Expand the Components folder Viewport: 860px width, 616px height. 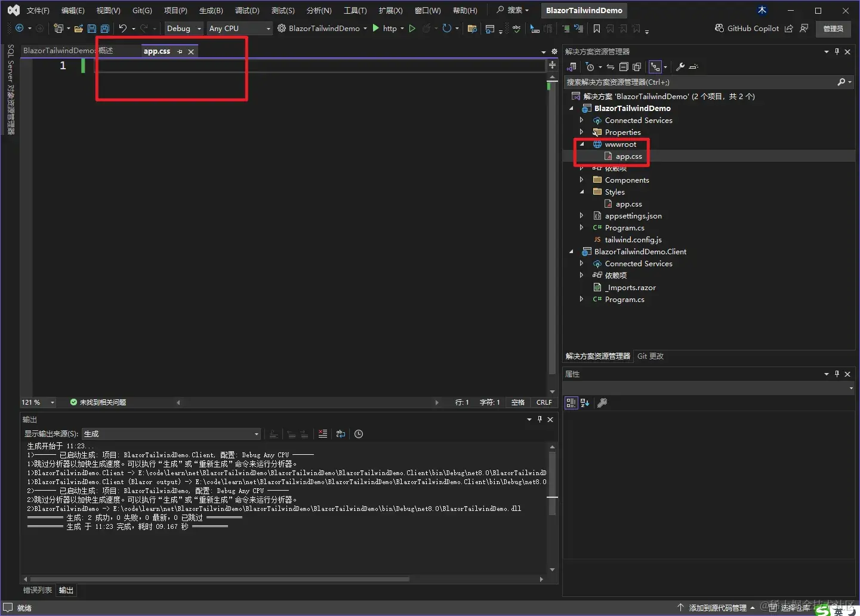coord(582,180)
